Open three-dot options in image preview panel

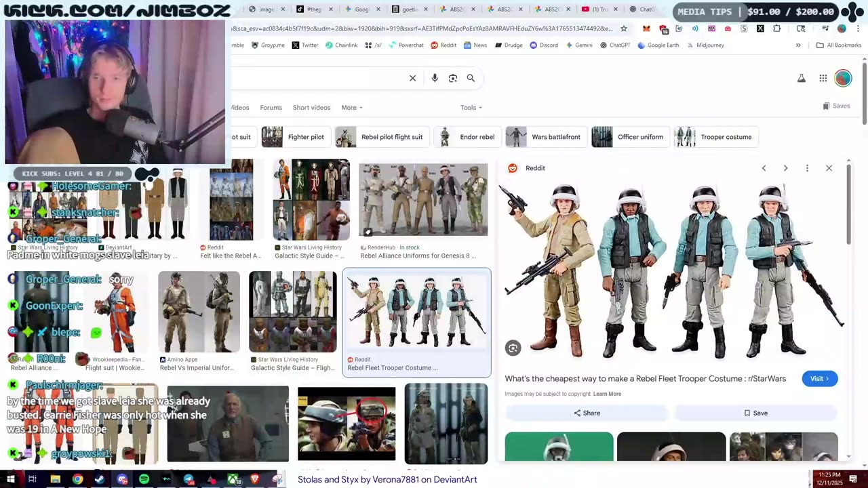(x=807, y=168)
